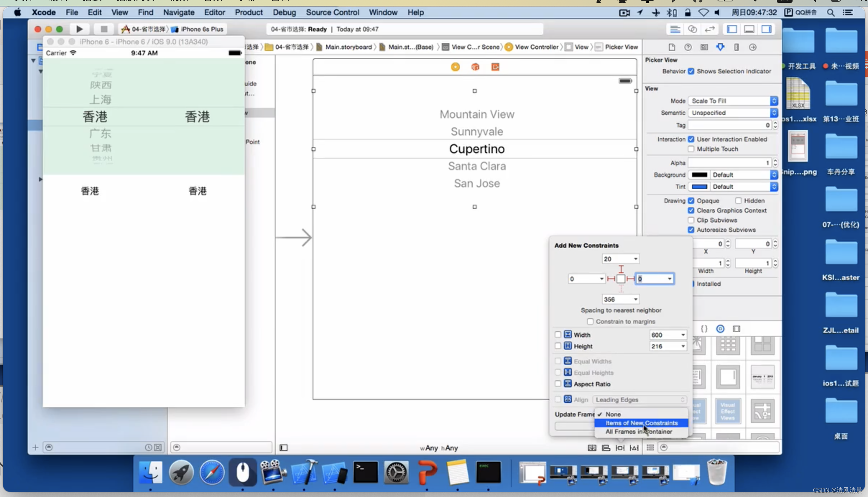Show the assistant editor
Image resolution: width=868 pixels, height=497 pixels.
(x=692, y=29)
